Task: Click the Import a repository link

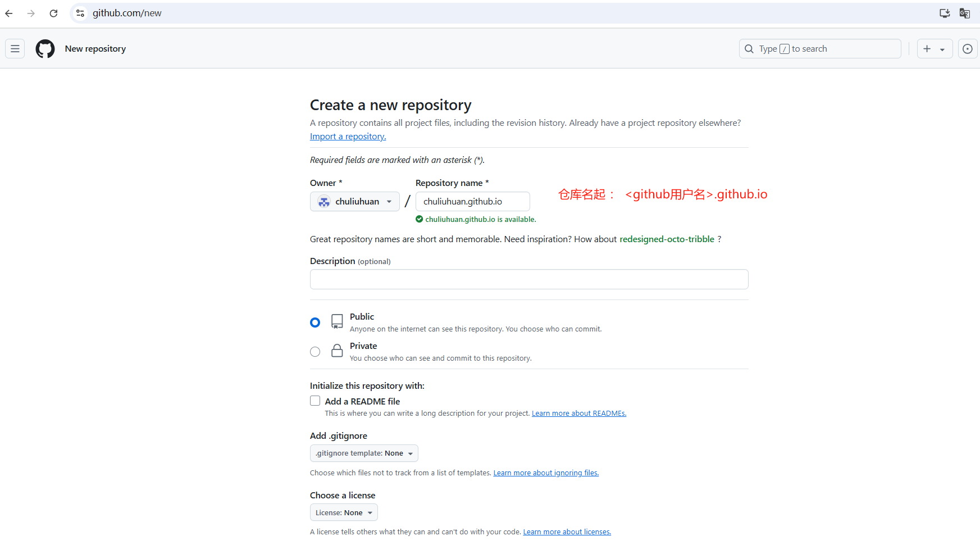Action: pyautogui.click(x=348, y=137)
